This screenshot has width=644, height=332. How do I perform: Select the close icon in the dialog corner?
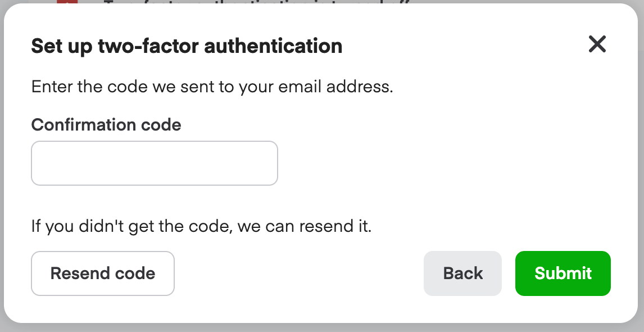tap(597, 44)
